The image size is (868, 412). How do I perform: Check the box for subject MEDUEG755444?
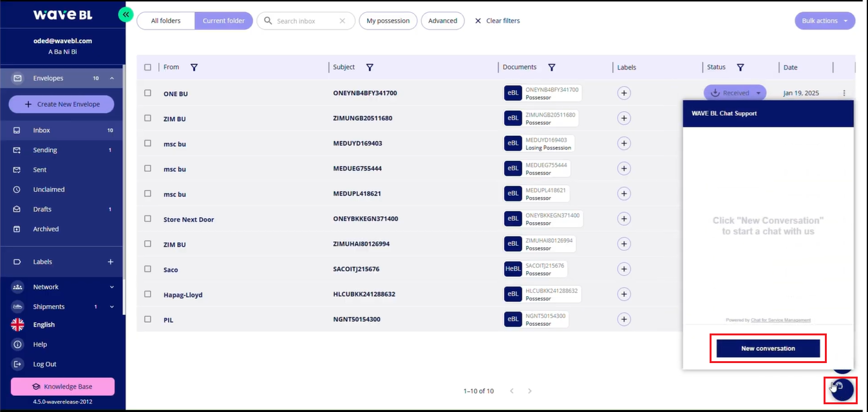click(148, 168)
